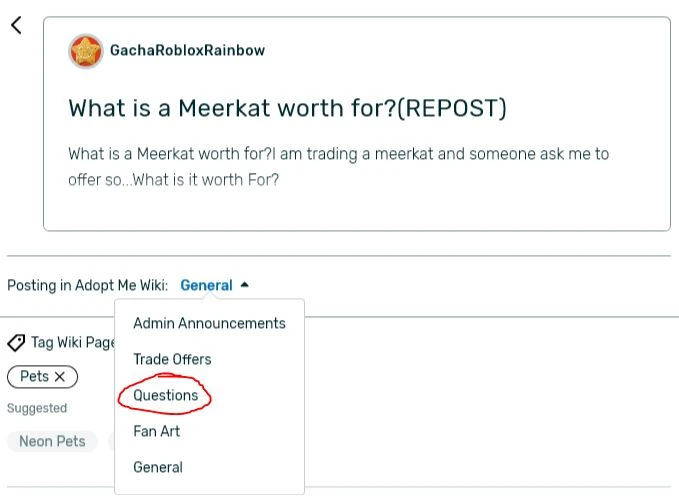Remove the Pets tag with its X
The image size is (679, 501).
(60, 377)
